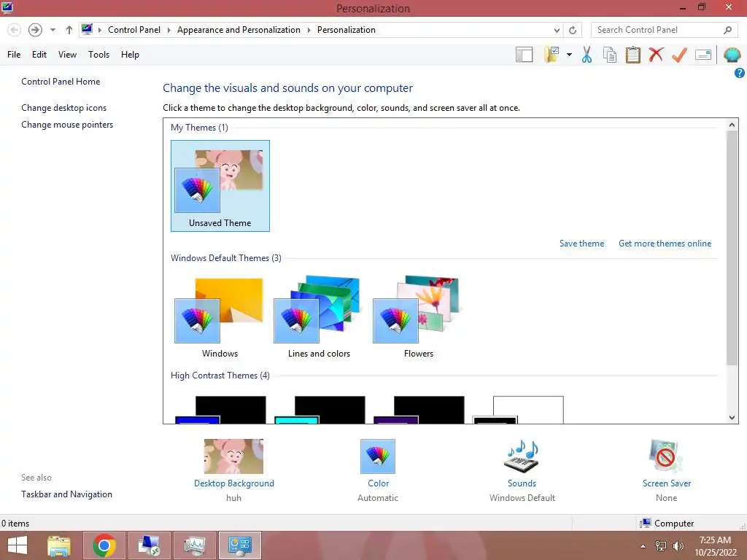Click the envelope Properties icon

point(703,55)
